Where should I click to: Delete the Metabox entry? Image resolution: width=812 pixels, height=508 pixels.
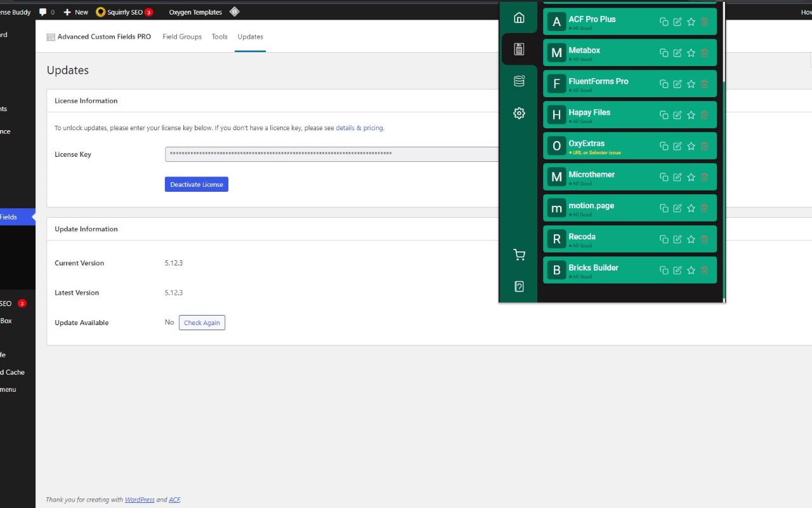pyautogui.click(x=704, y=53)
